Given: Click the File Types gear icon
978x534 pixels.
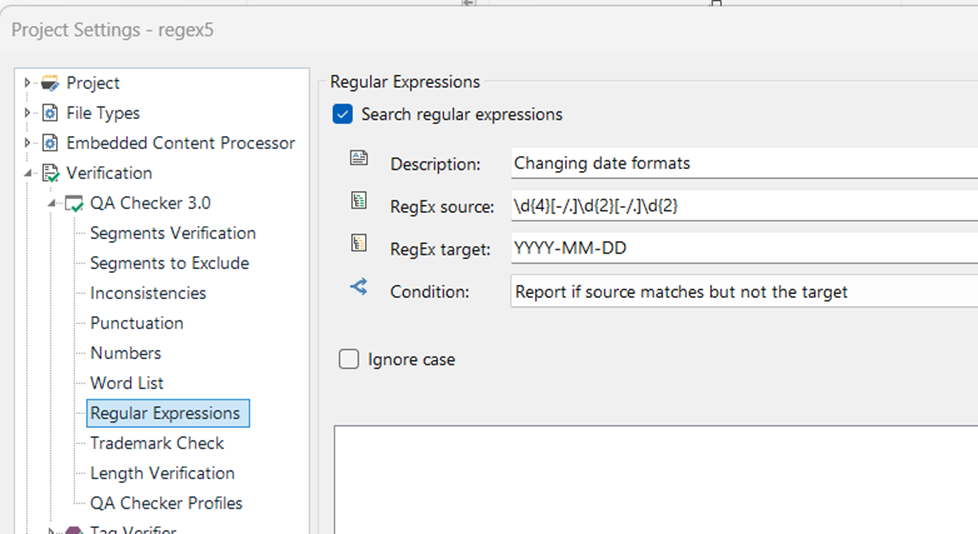Looking at the screenshot, I should tap(49, 113).
